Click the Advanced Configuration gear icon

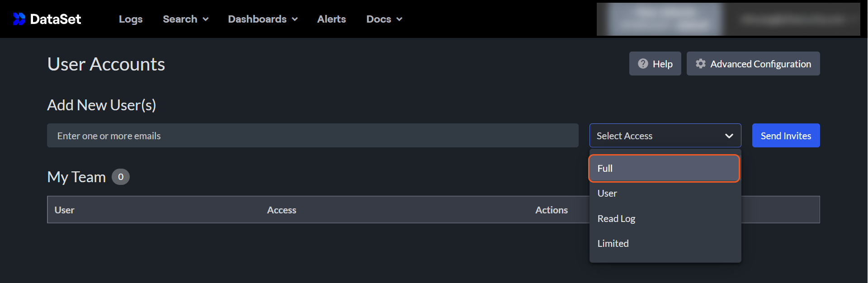(x=700, y=64)
